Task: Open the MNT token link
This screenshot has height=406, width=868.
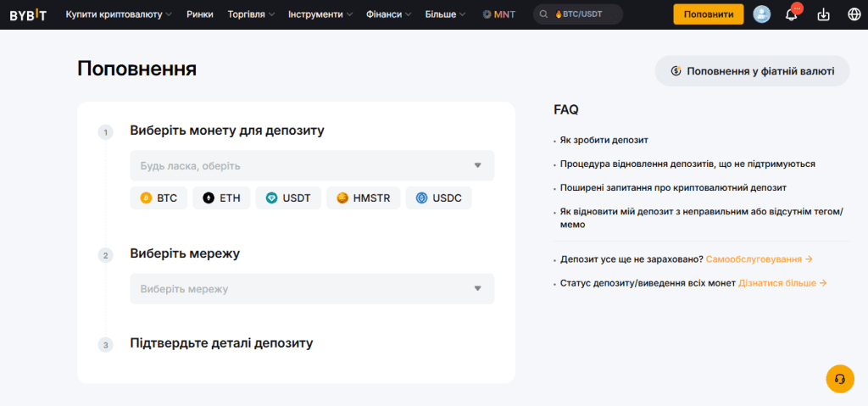Action: tap(498, 14)
